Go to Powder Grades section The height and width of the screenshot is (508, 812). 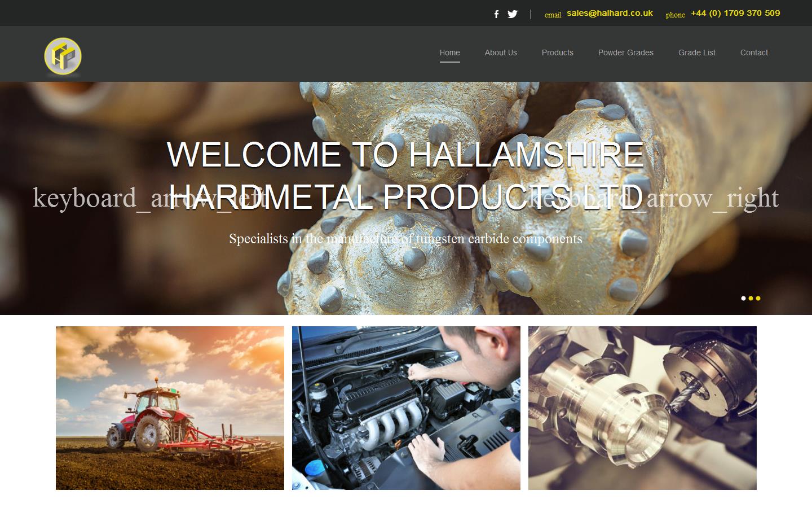pos(625,52)
